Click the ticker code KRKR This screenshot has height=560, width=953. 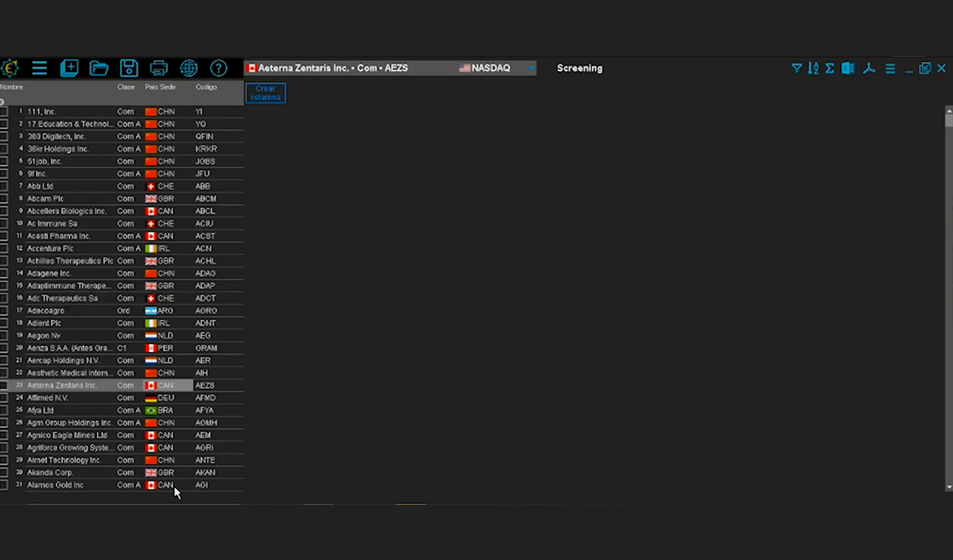(206, 149)
